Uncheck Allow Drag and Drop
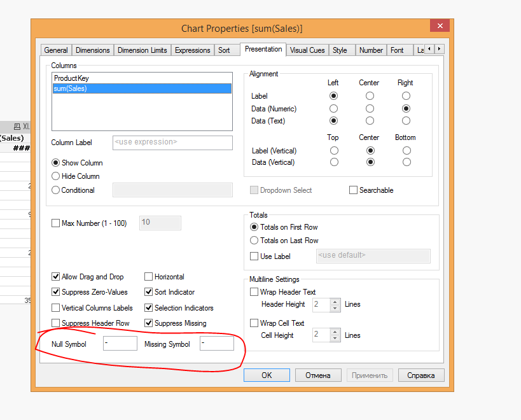Viewport: 521px width, 420px height. pos(56,276)
